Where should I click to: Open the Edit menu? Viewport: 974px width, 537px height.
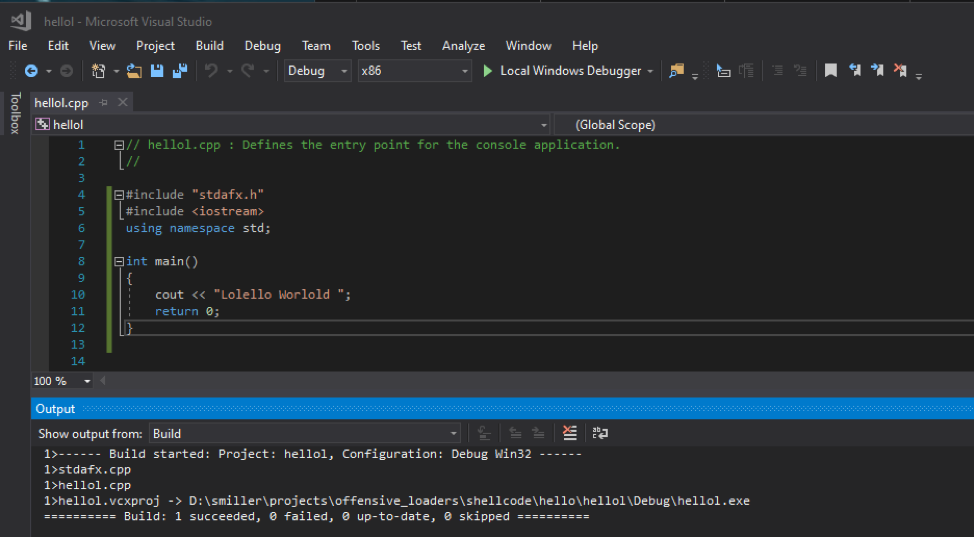58,46
